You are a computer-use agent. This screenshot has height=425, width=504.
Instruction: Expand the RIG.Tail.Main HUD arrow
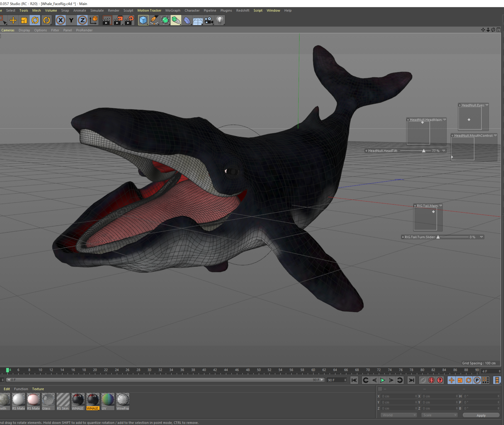pyautogui.click(x=441, y=206)
